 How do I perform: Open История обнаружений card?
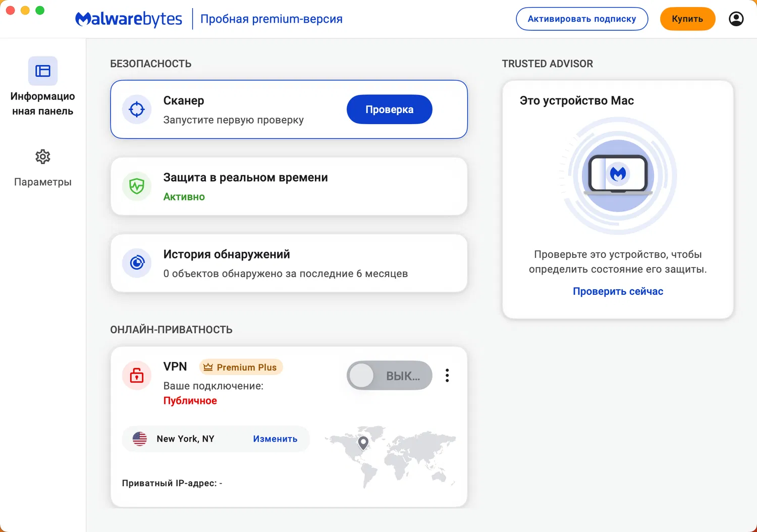289,263
